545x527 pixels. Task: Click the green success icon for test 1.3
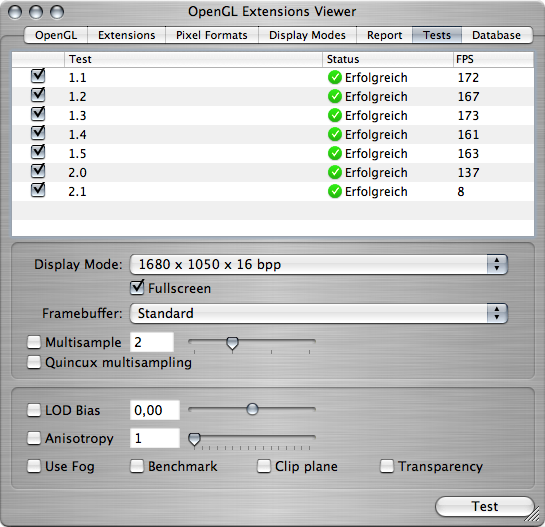335,115
